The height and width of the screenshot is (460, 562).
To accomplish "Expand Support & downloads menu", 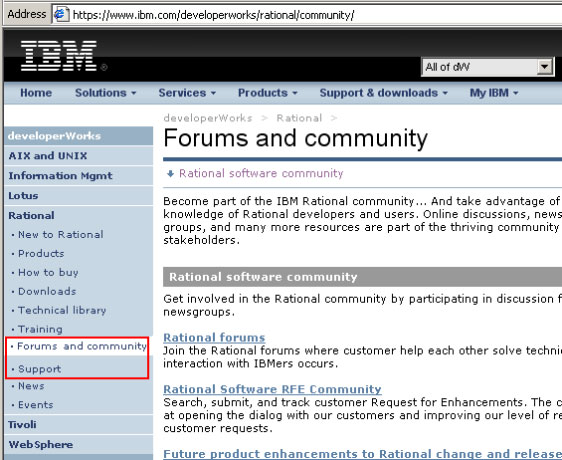I will [384, 93].
